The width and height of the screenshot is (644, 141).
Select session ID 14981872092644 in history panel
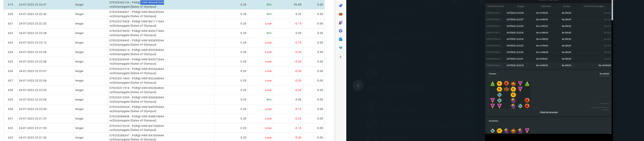[x=493, y=19]
